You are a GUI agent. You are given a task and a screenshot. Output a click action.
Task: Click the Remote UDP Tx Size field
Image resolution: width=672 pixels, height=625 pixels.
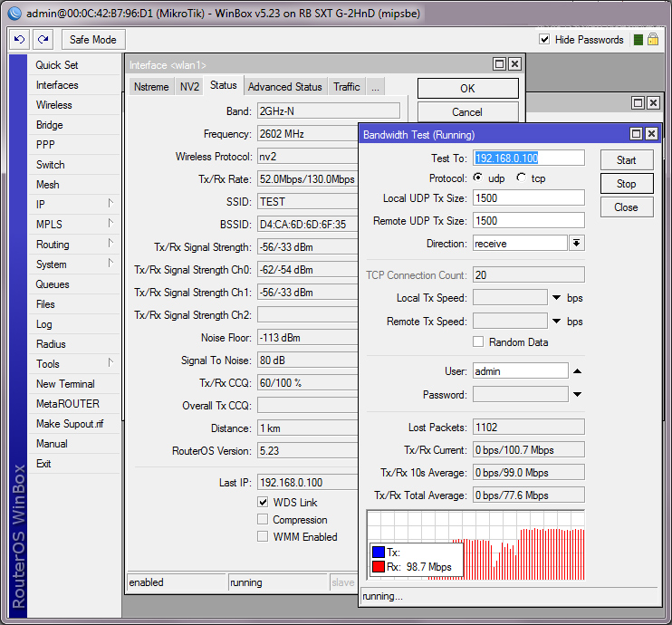[528, 220]
